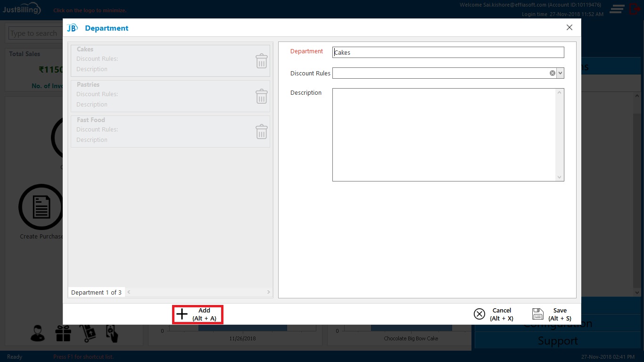Delete the Cakes department with trash icon
The height and width of the screenshot is (362, 644).
262,61
